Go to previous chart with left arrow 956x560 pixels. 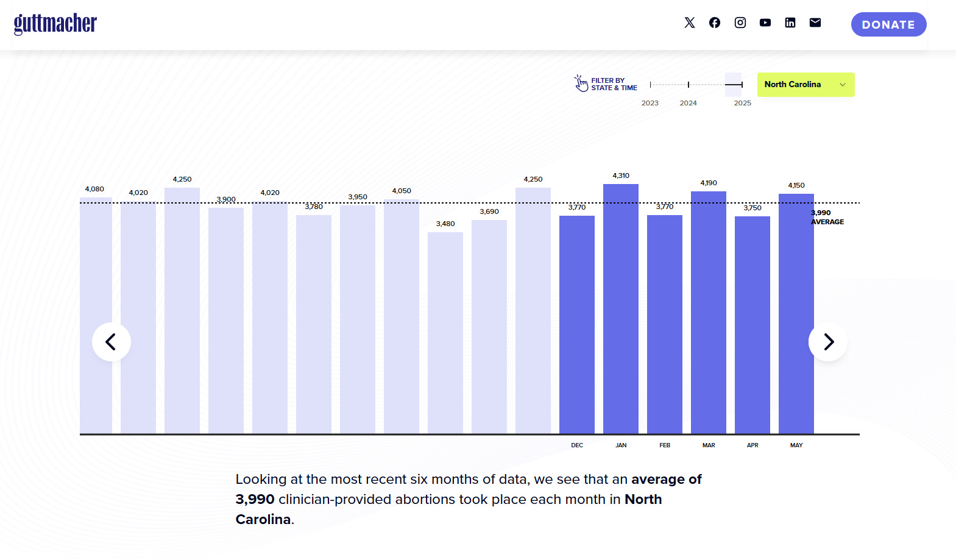click(112, 342)
